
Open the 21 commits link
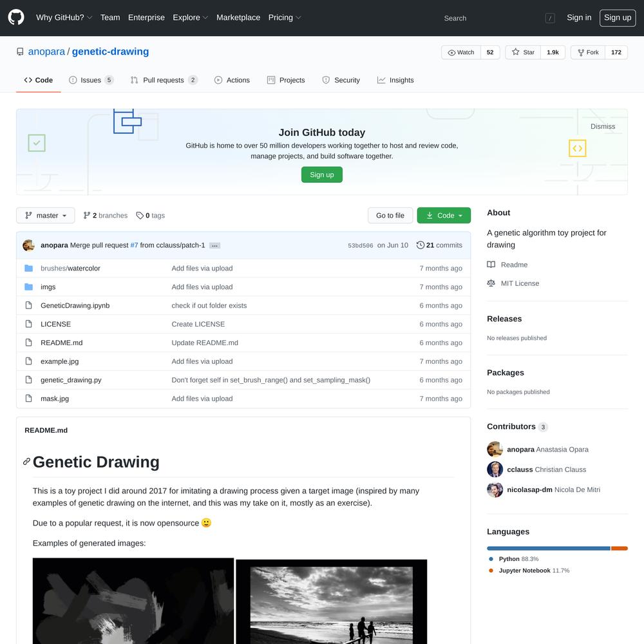(439, 245)
